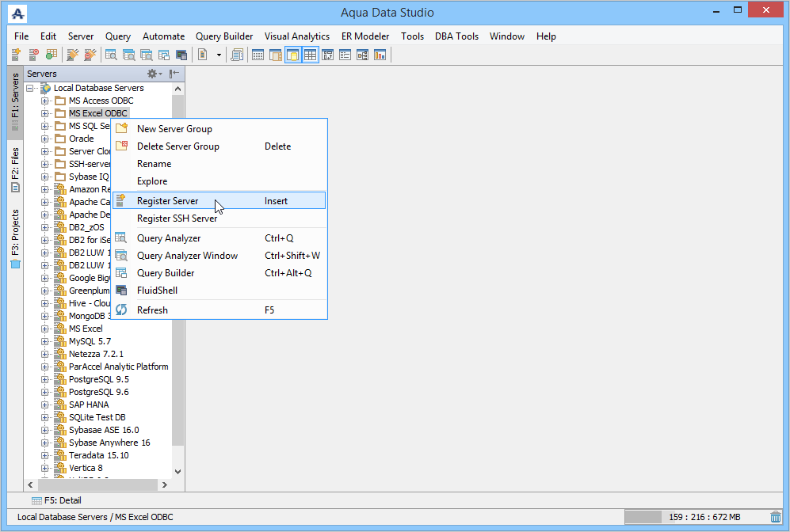This screenshot has height=532, width=790.
Task: Click the Register Server toolbar icon
Action: pyautogui.click(x=16, y=55)
